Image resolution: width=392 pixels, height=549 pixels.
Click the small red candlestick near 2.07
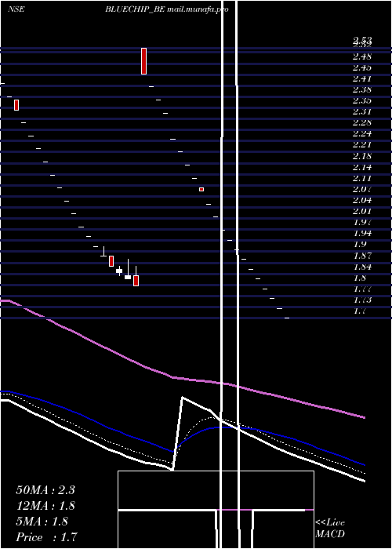click(x=201, y=190)
